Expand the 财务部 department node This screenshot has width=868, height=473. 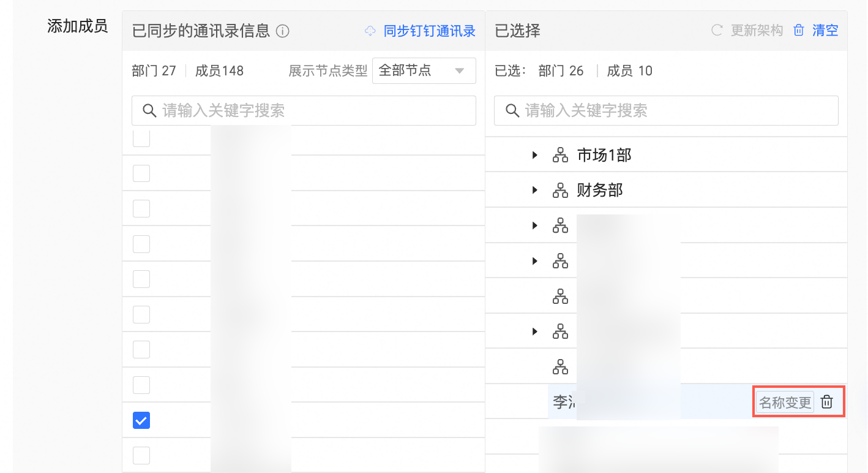[x=535, y=191]
